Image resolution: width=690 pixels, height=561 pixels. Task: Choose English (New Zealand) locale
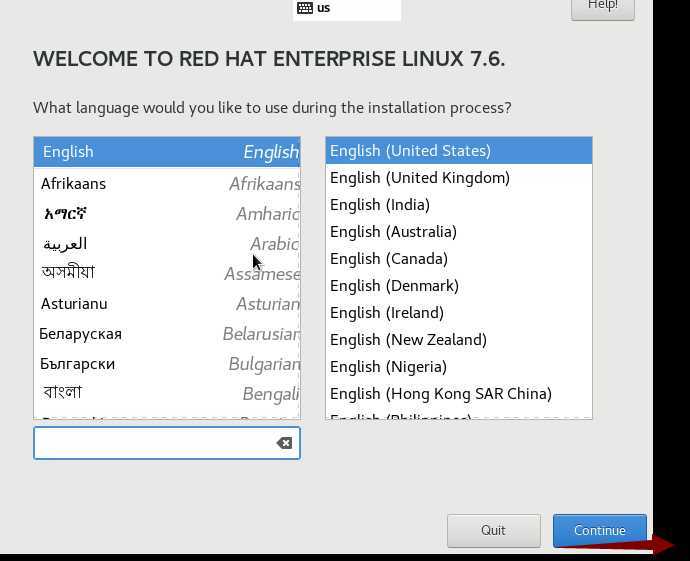pos(459,340)
